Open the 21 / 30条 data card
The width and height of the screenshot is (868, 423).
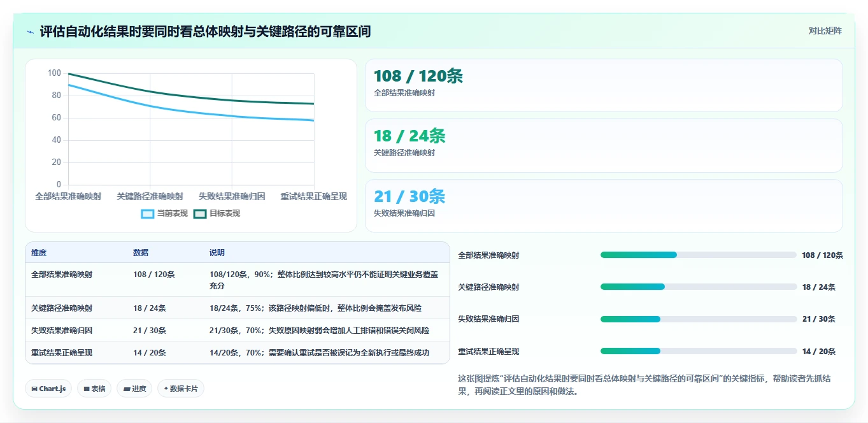(x=604, y=206)
